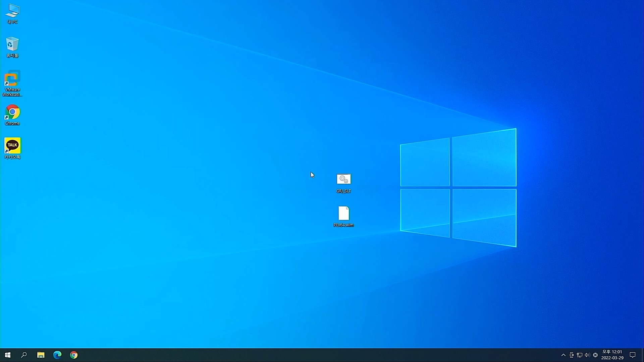The image size is (644, 362).
Task: Launch Microsoft Edge from taskbar
Action: click(x=57, y=355)
